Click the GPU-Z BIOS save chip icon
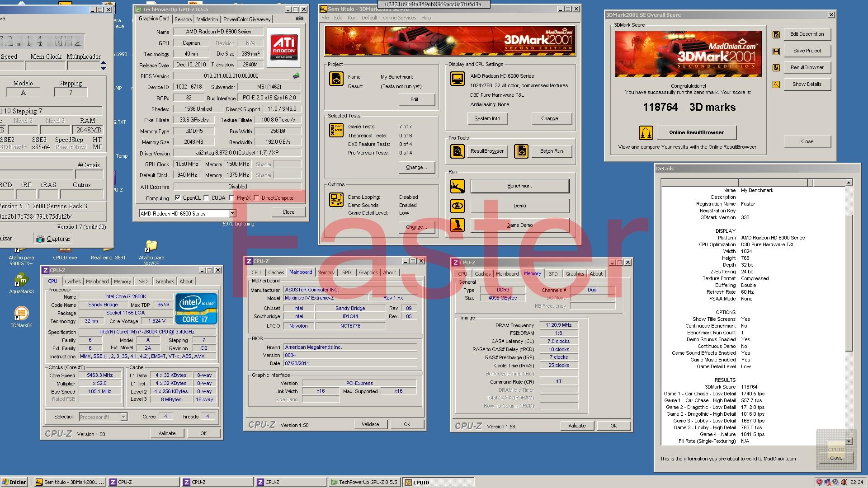The height and width of the screenshot is (488, 868). tap(296, 75)
